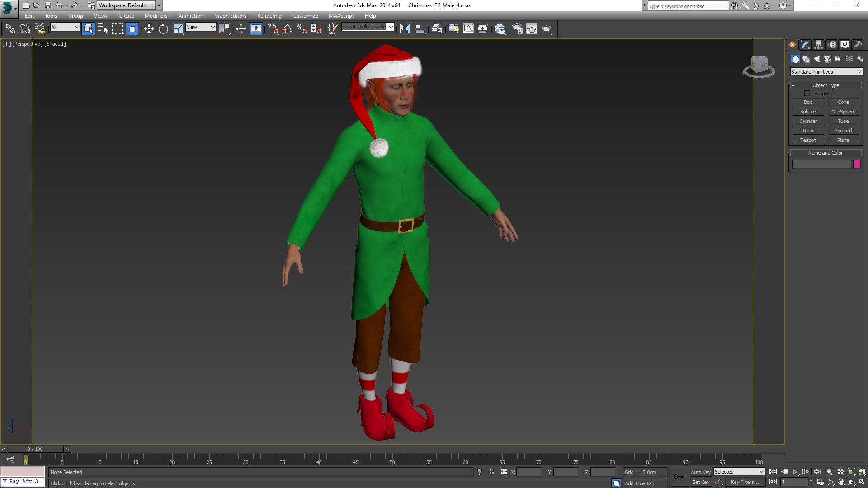Activate the Select Object tool
Image resolution: width=868 pixels, height=488 pixels.
(89, 29)
